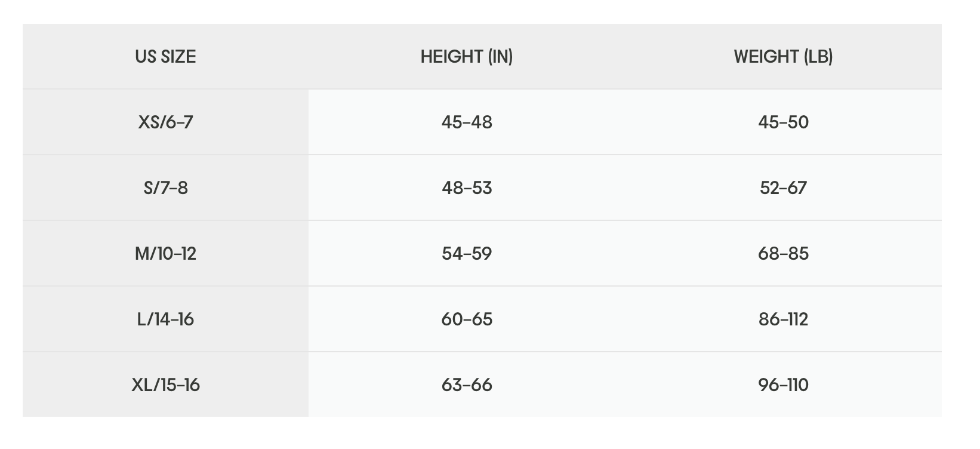Click the 60–65 height cell
The height and width of the screenshot is (449, 980).
click(x=467, y=319)
